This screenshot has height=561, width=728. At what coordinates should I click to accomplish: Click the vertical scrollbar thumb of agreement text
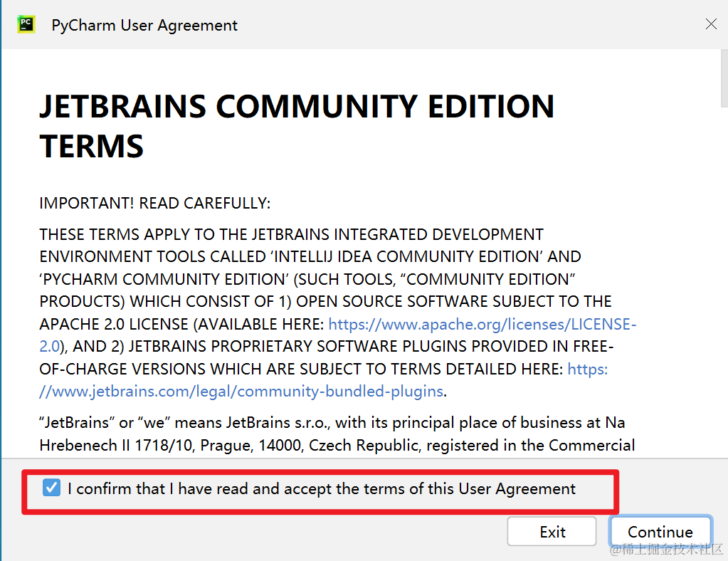(x=724, y=78)
